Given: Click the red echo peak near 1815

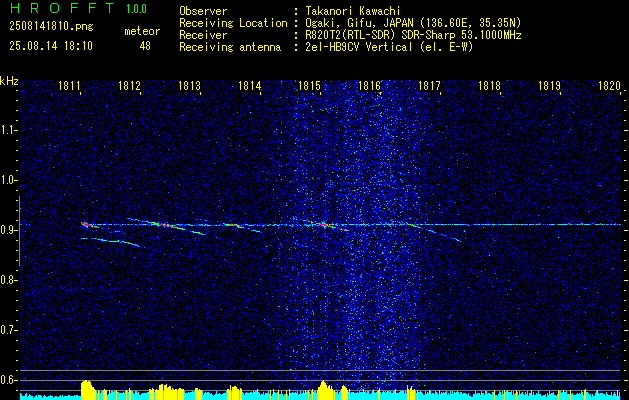Looking at the screenshot, I should [x=325, y=225].
